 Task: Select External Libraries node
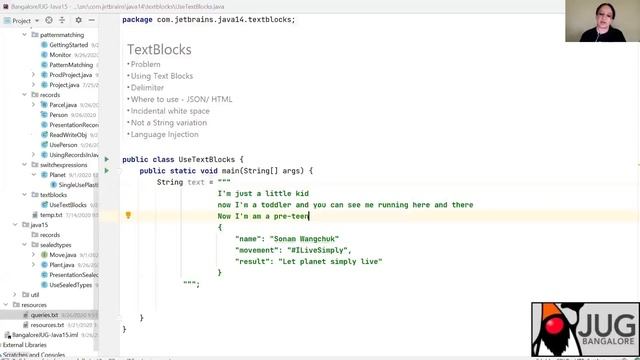[24, 345]
